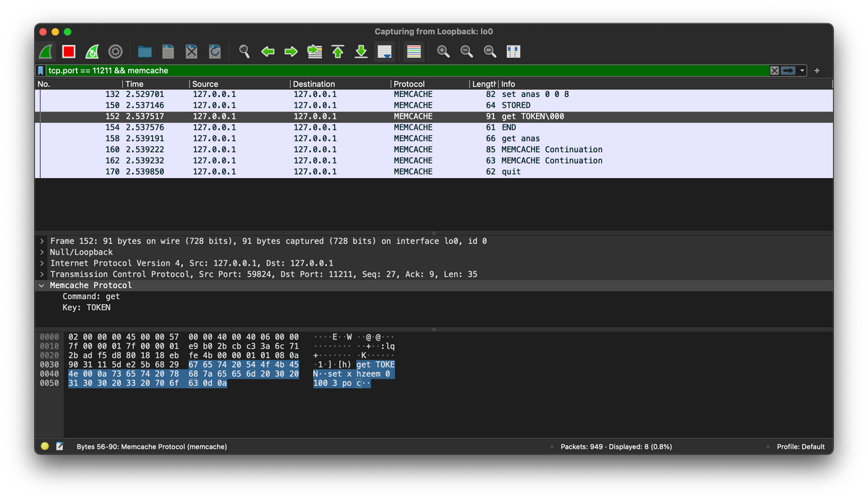The width and height of the screenshot is (868, 500).
Task: Open expert information status indicator
Action: pos(45,446)
